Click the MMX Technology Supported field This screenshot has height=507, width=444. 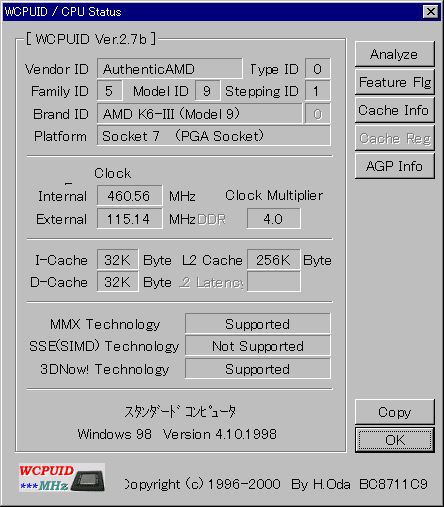[258, 323]
